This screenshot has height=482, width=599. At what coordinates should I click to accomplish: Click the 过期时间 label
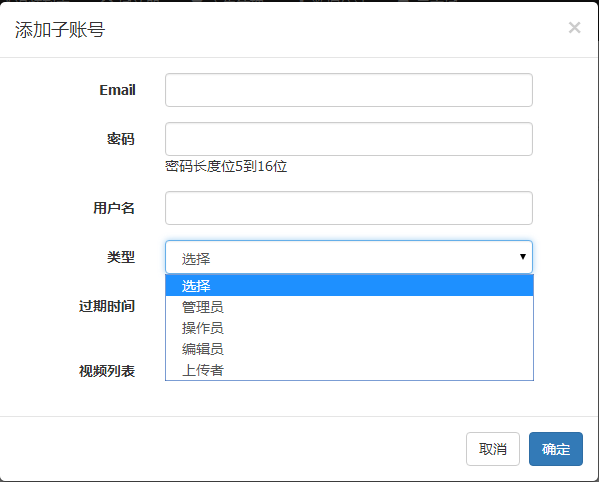(x=107, y=306)
